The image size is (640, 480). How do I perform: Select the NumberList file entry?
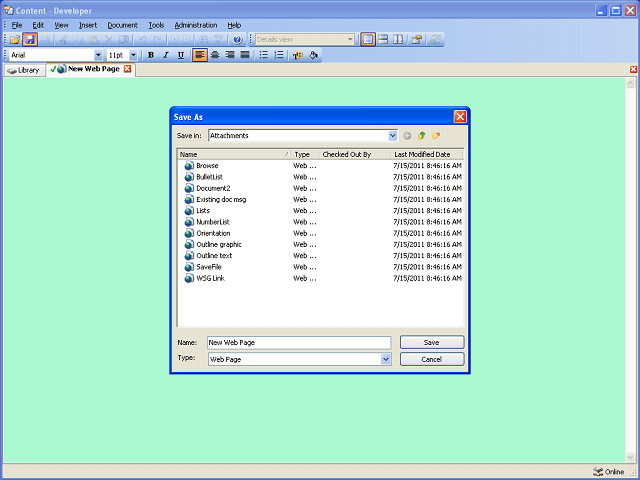pyautogui.click(x=213, y=222)
